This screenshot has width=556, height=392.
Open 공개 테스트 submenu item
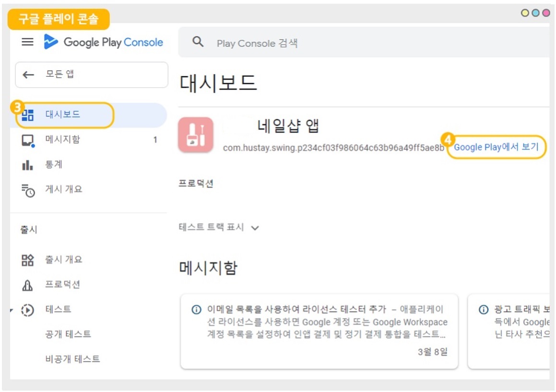[68, 334]
